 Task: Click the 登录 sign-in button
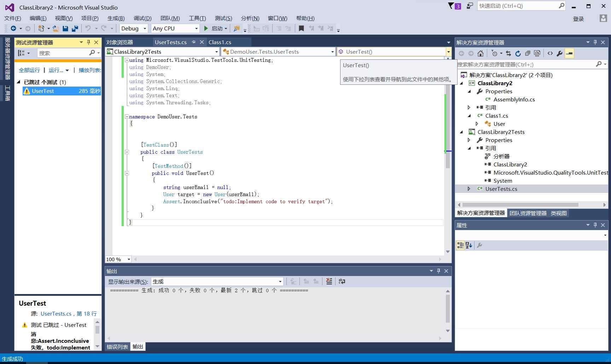[x=578, y=19]
